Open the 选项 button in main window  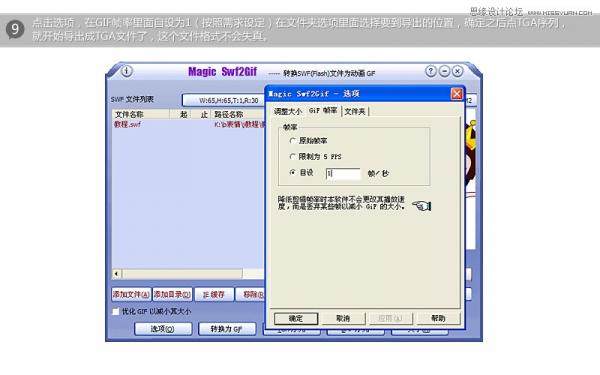pyautogui.click(x=163, y=329)
